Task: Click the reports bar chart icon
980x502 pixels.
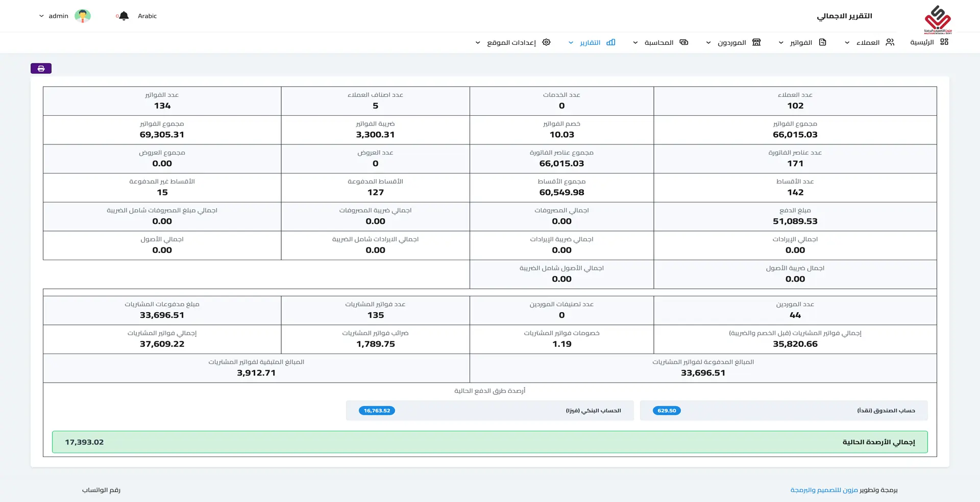Action: point(611,42)
